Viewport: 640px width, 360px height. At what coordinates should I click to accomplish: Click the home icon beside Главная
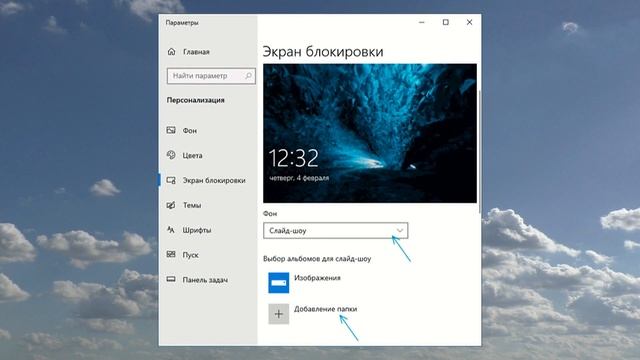click(x=171, y=52)
